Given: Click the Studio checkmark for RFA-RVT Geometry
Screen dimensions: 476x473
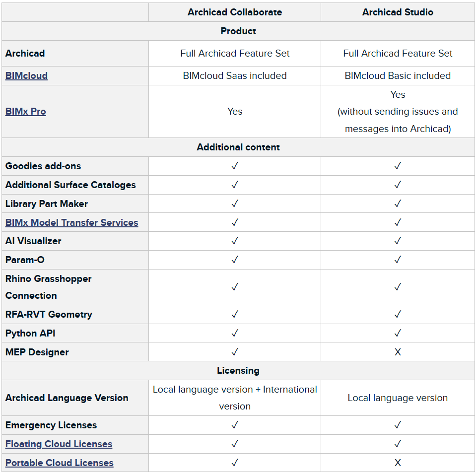Looking at the screenshot, I should [x=398, y=315].
